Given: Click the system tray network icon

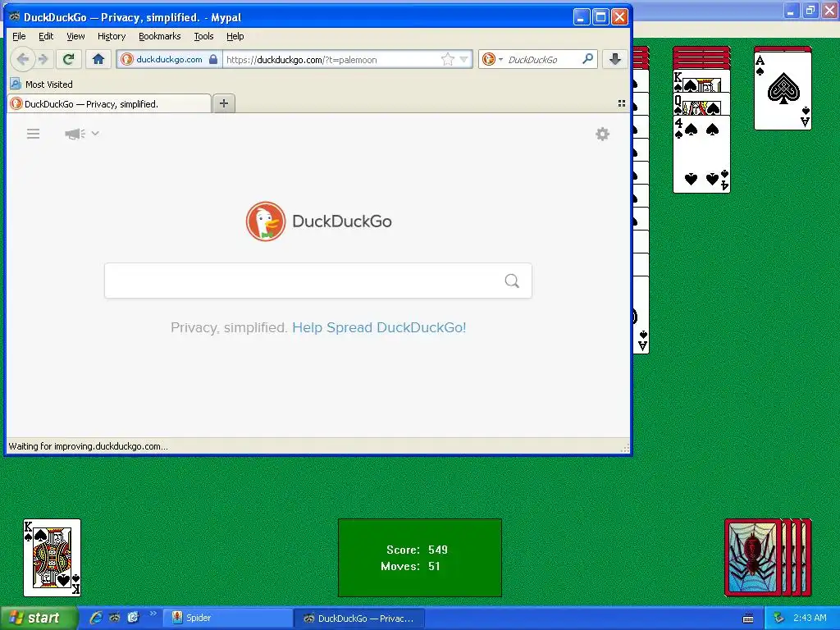Looking at the screenshot, I should [779, 618].
